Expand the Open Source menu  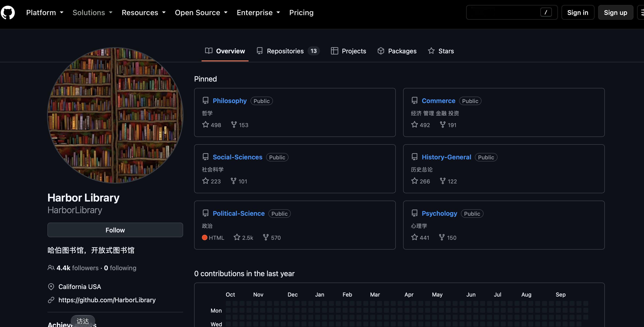201,13
